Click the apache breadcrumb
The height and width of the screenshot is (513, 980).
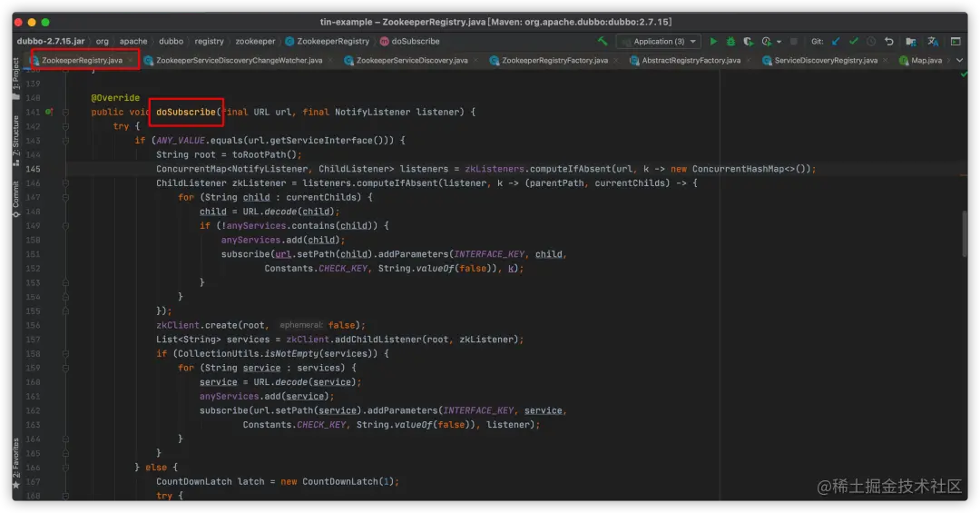133,41
